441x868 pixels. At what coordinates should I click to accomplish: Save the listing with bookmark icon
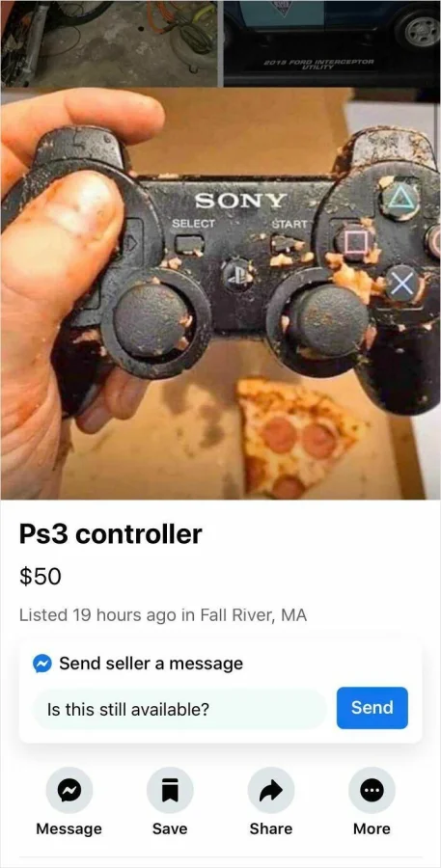point(170,790)
